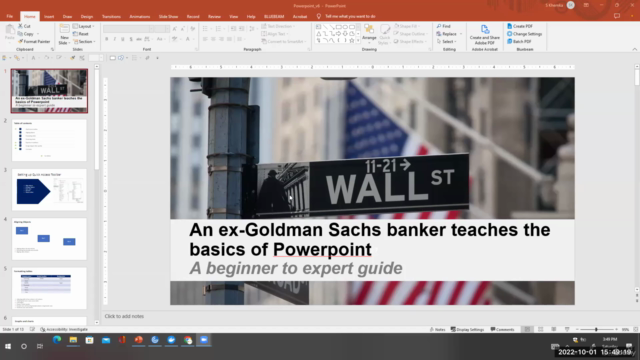This screenshot has width=640, height=360.
Task: Open Display Settings in status bar
Action: tap(467, 329)
